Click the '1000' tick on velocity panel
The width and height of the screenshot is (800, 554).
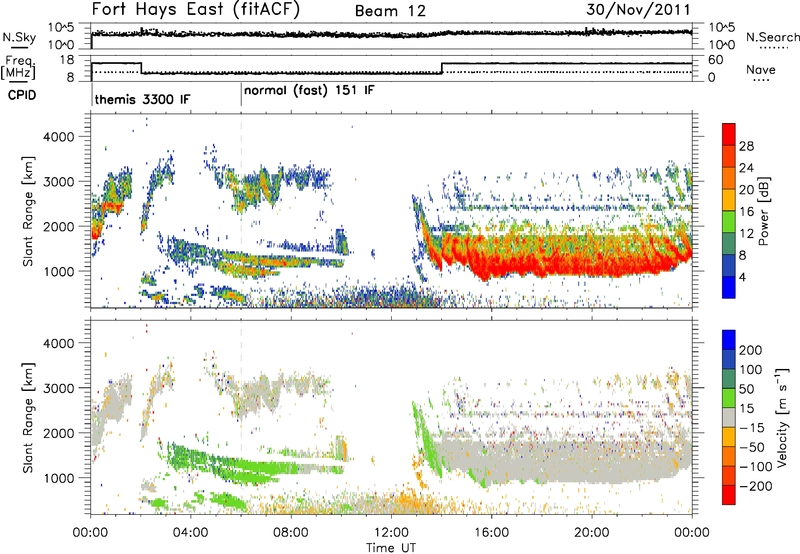pyautogui.click(x=58, y=477)
